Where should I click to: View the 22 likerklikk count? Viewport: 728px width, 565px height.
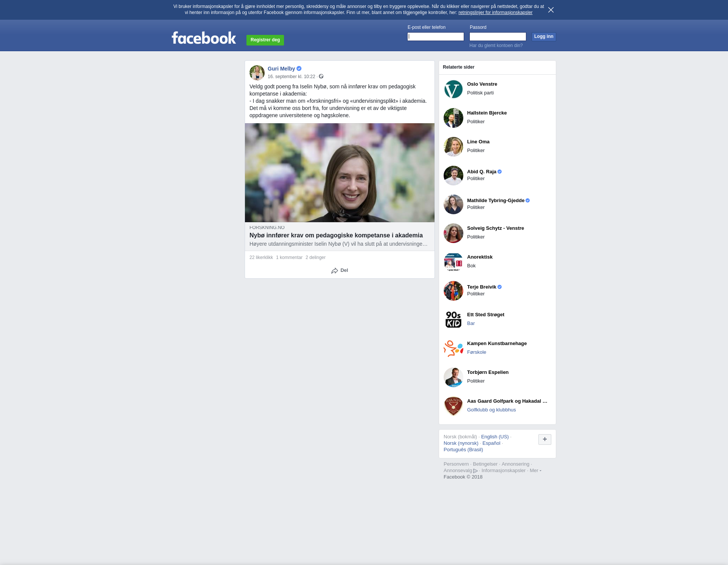[261, 257]
